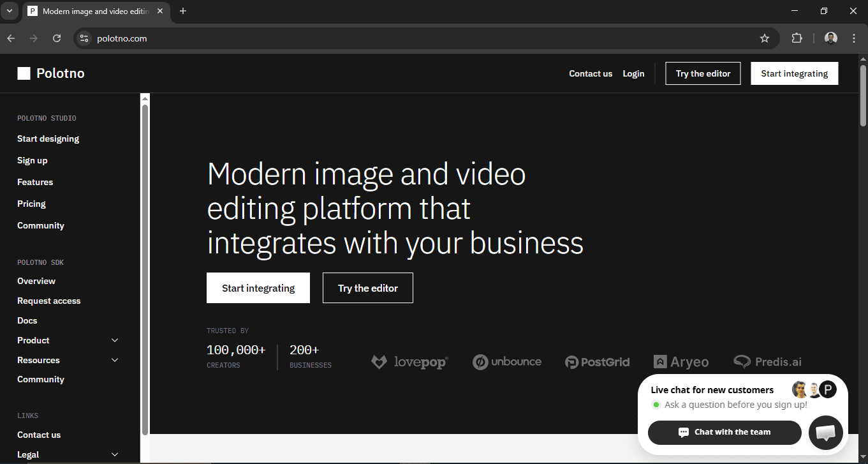Bookmark this page with star icon
This screenshot has height=464, width=868.
[765, 38]
